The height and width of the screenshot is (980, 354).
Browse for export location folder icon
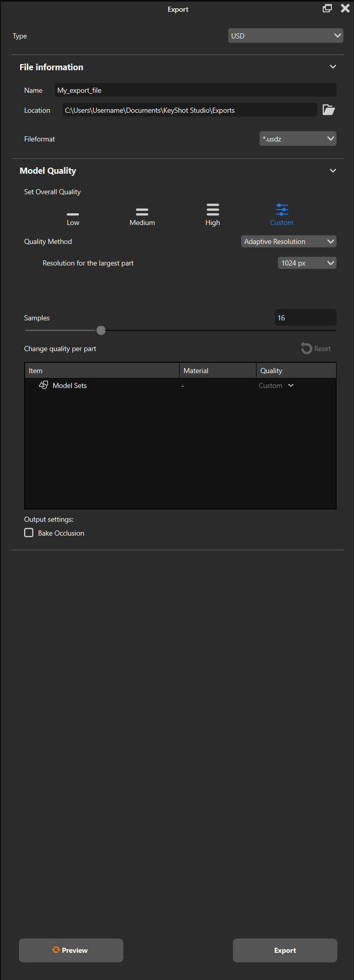click(328, 110)
